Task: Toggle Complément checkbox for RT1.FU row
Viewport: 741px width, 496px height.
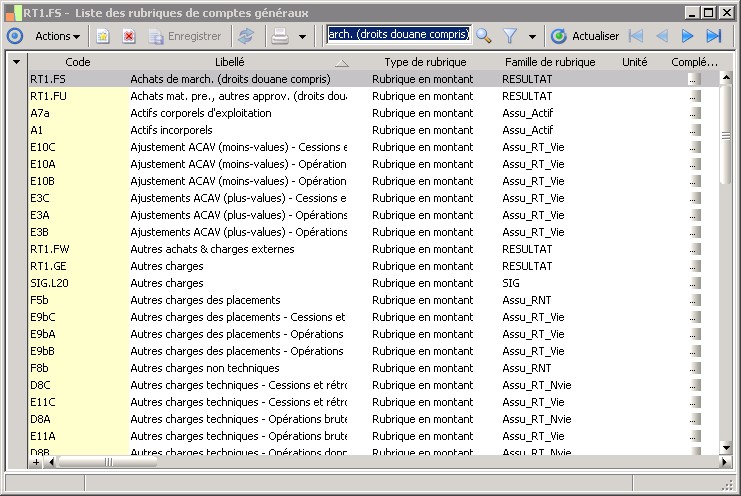Action: 695,96
